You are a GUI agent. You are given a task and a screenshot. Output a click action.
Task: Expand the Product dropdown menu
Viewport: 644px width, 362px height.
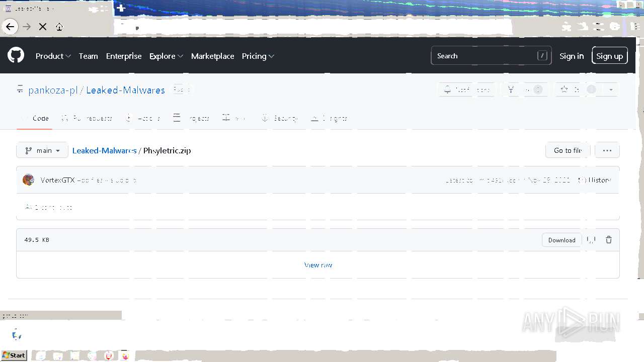click(x=53, y=56)
